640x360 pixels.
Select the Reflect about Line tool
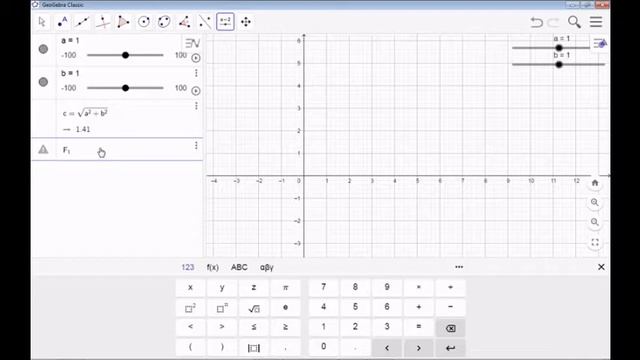point(205,22)
